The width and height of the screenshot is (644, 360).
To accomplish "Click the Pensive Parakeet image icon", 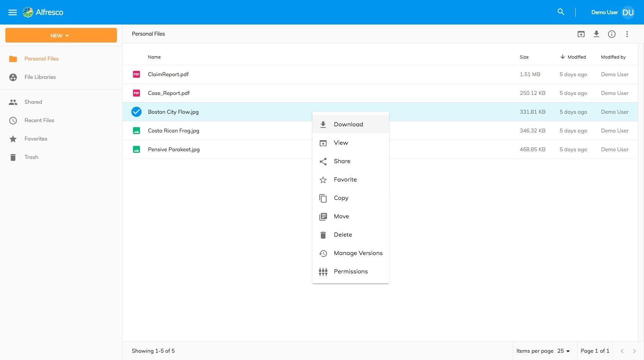I will [x=136, y=149].
